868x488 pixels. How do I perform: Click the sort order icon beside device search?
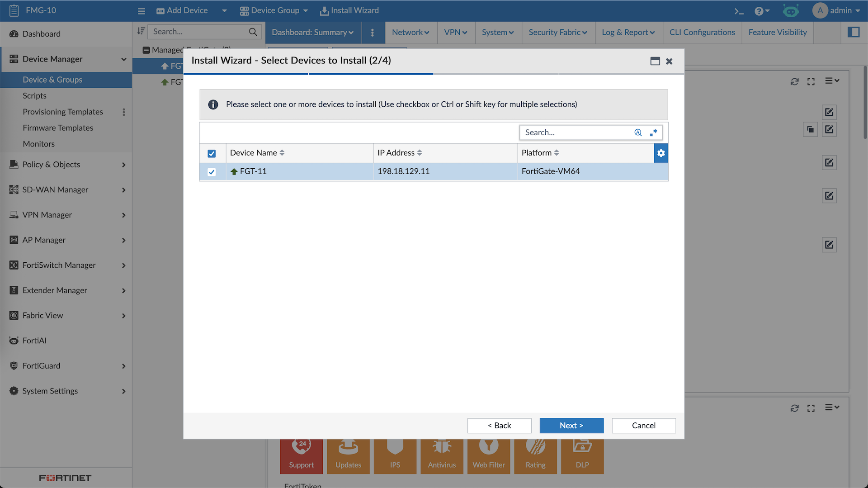141,31
